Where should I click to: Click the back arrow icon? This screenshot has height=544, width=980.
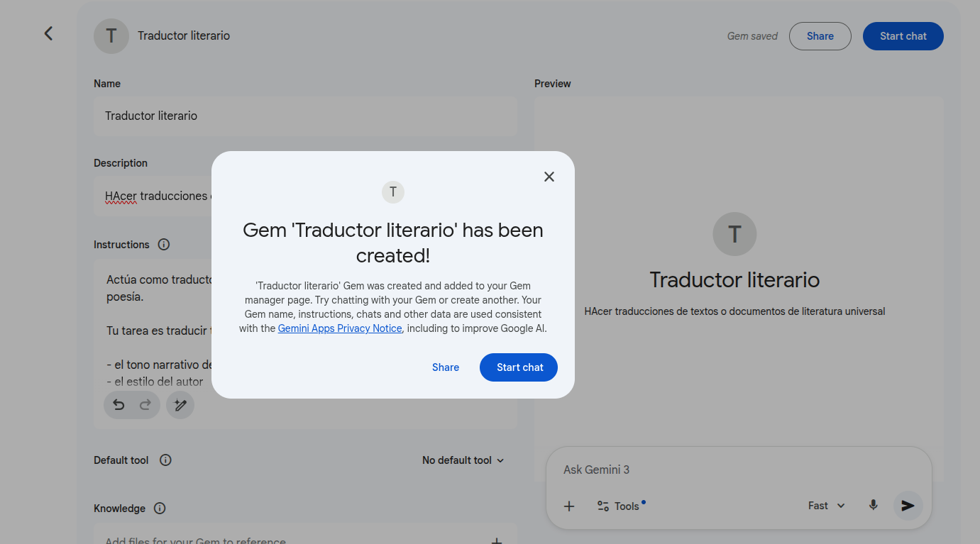click(48, 33)
